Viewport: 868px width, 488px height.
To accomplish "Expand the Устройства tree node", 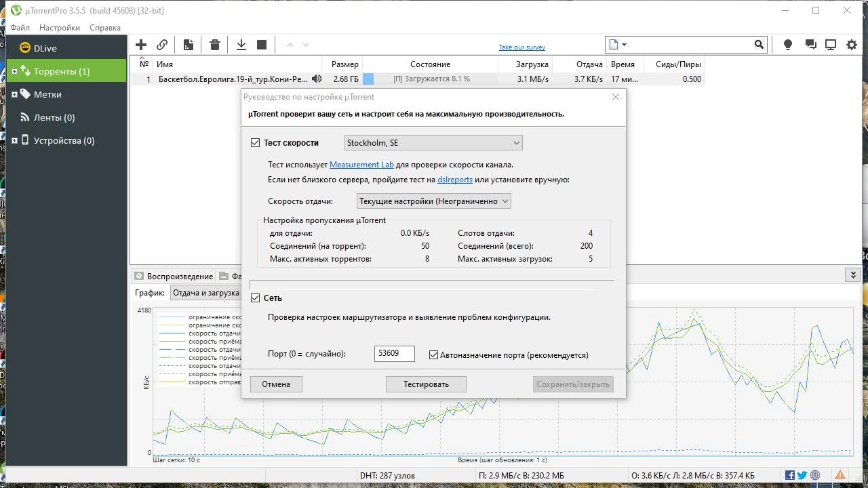I will pyautogui.click(x=15, y=140).
